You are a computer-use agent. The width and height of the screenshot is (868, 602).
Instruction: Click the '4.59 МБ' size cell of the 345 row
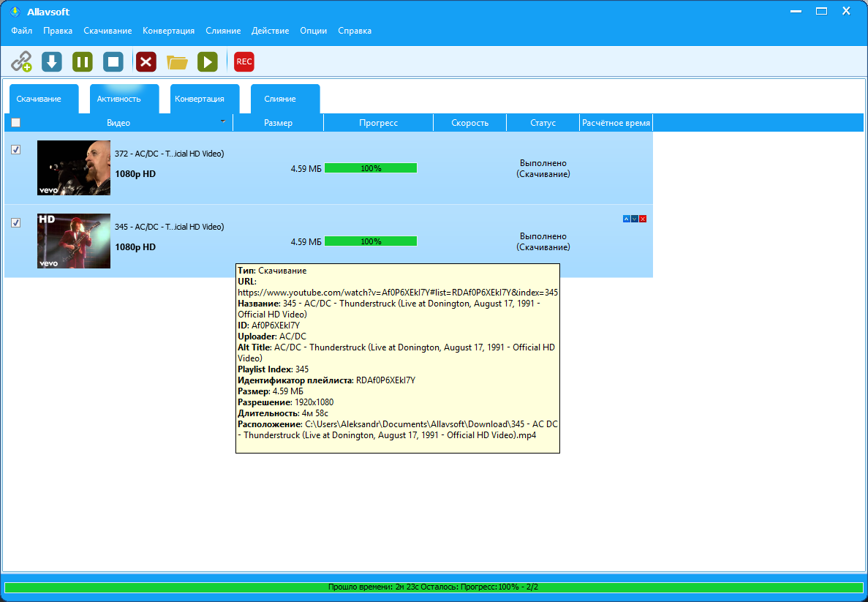click(x=306, y=241)
